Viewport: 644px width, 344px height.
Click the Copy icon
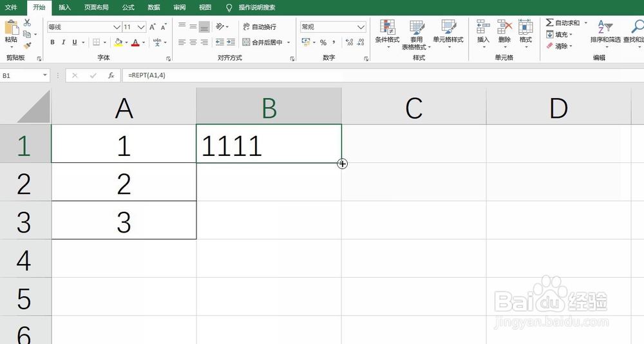27,34
